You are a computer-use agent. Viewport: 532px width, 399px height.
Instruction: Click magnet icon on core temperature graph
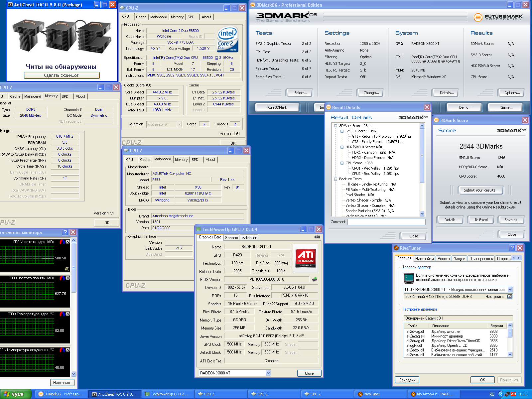(62, 314)
